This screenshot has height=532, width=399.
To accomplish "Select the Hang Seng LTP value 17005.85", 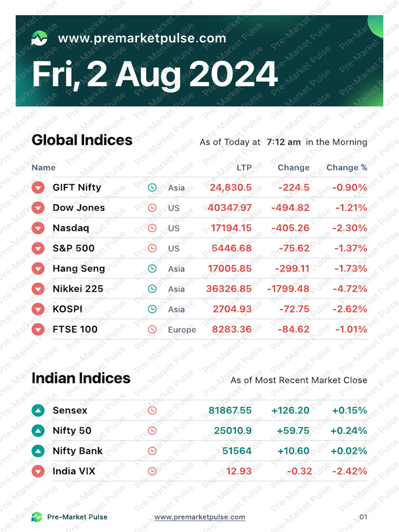I will [230, 269].
